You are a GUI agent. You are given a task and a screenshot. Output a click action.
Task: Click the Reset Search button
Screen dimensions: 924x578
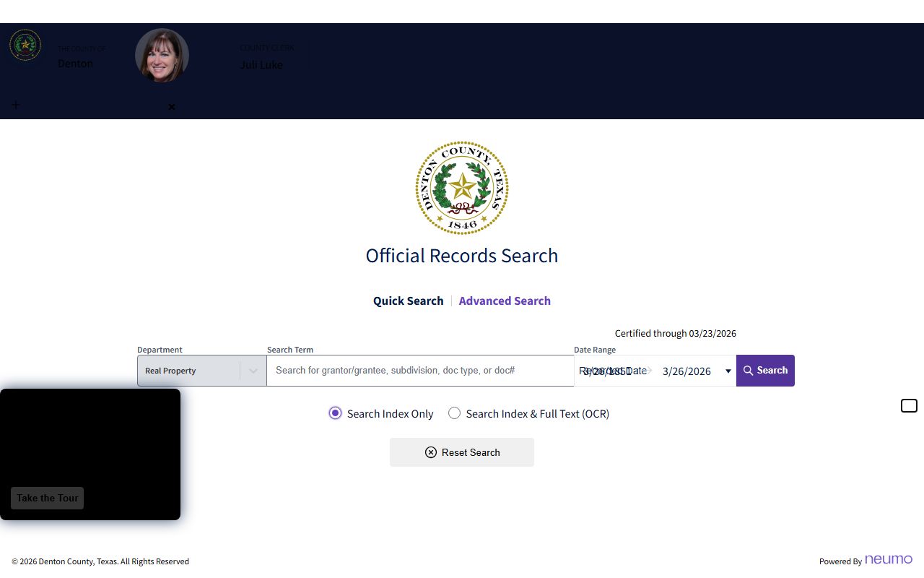point(462,452)
